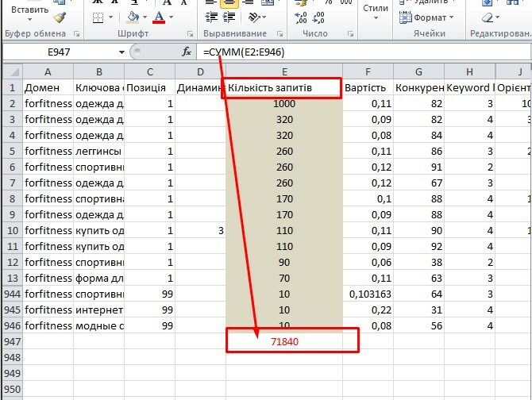Screen dimensions: 532x400
Task: Open the Выравнивание dialog launcher
Action: tap(280, 33)
